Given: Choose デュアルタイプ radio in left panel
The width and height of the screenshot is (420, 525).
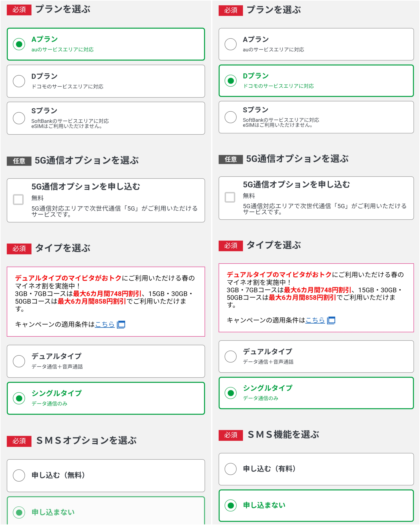Looking at the screenshot, I should (19, 361).
